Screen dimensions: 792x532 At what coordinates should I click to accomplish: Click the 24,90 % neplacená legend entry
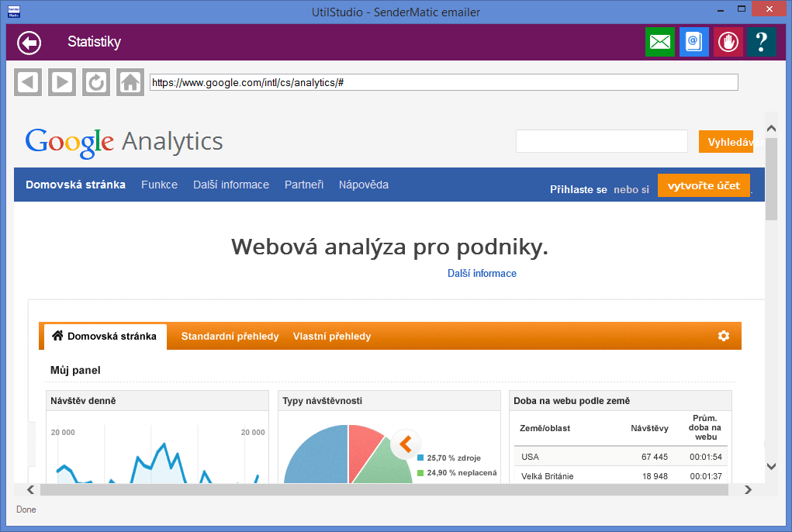457,473
